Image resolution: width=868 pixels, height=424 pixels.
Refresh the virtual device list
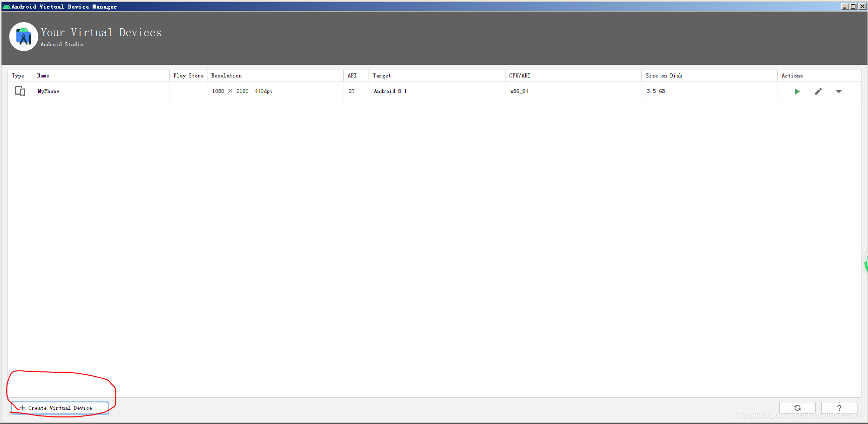[798, 408]
